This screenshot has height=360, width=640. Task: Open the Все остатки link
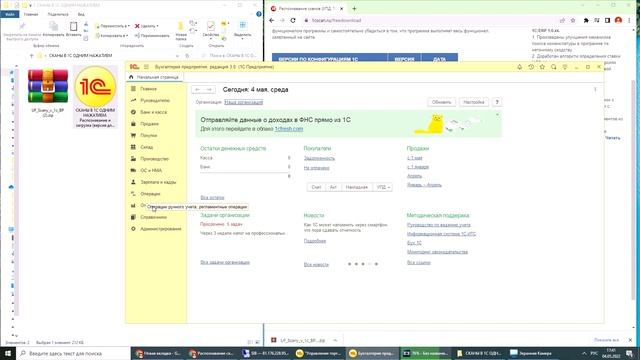pyautogui.click(x=212, y=198)
